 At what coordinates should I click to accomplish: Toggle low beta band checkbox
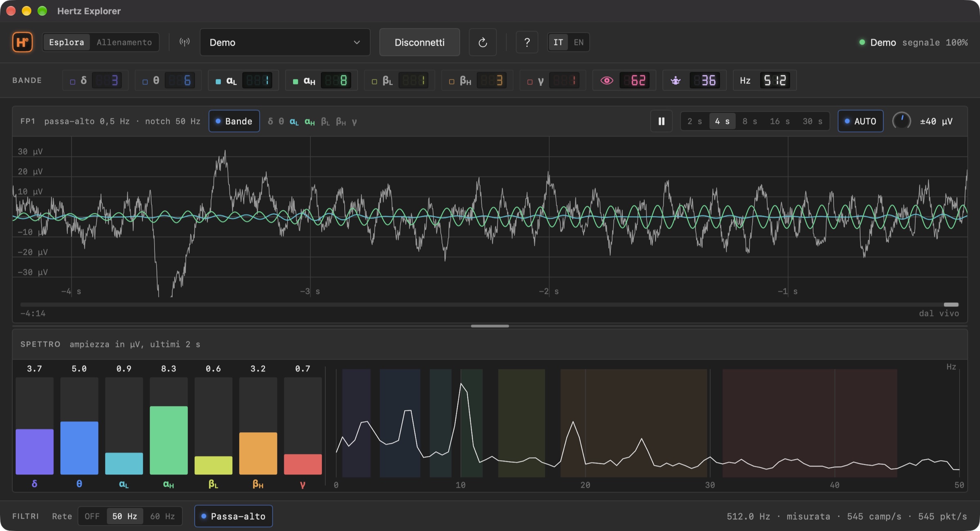click(x=374, y=82)
